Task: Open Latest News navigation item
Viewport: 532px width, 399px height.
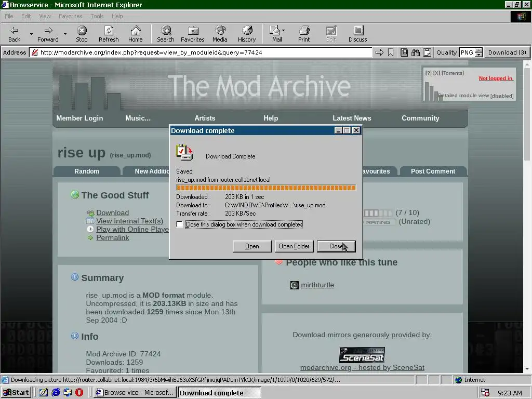Action: click(352, 118)
